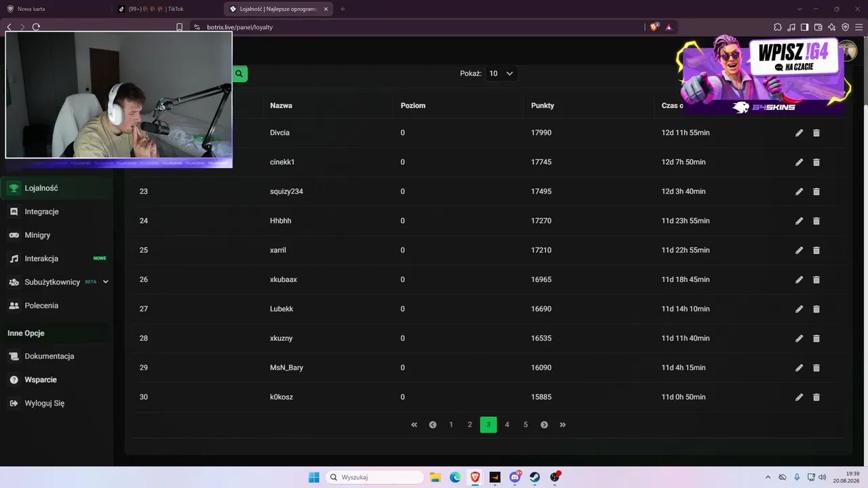
Task: Open the tab search chevron in title bar
Action: [800, 9]
